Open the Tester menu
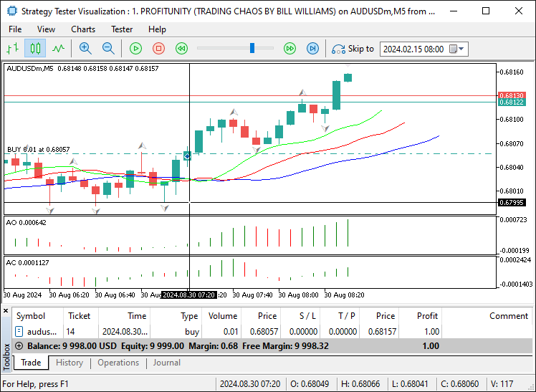The height and width of the screenshot is (392, 536). click(x=122, y=29)
